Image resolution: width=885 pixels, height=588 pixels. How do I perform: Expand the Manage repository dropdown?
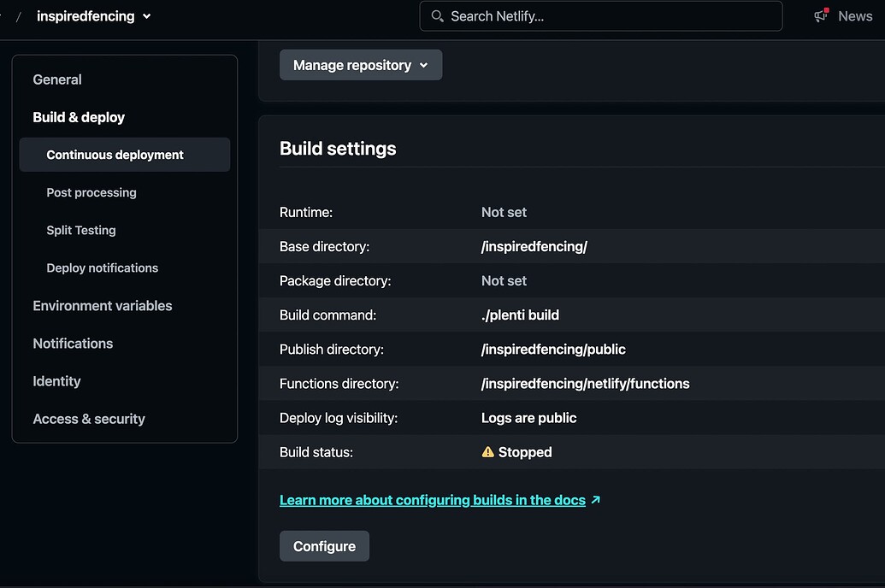click(360, 64)
